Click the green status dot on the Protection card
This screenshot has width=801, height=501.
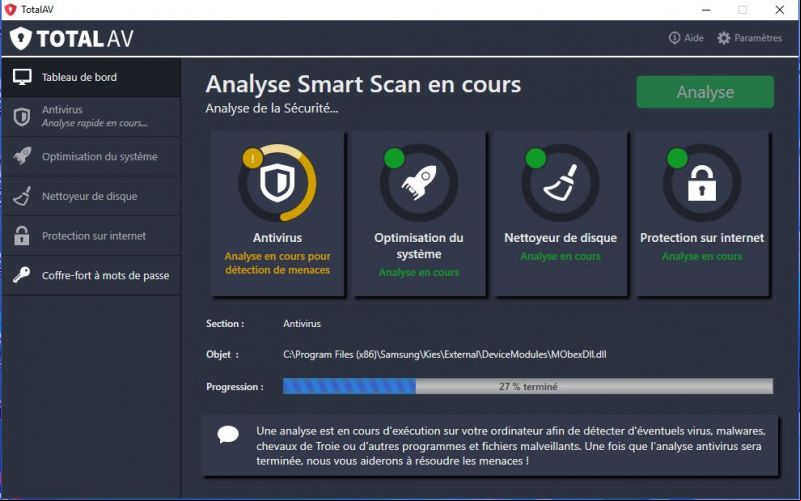click(677, 158)
